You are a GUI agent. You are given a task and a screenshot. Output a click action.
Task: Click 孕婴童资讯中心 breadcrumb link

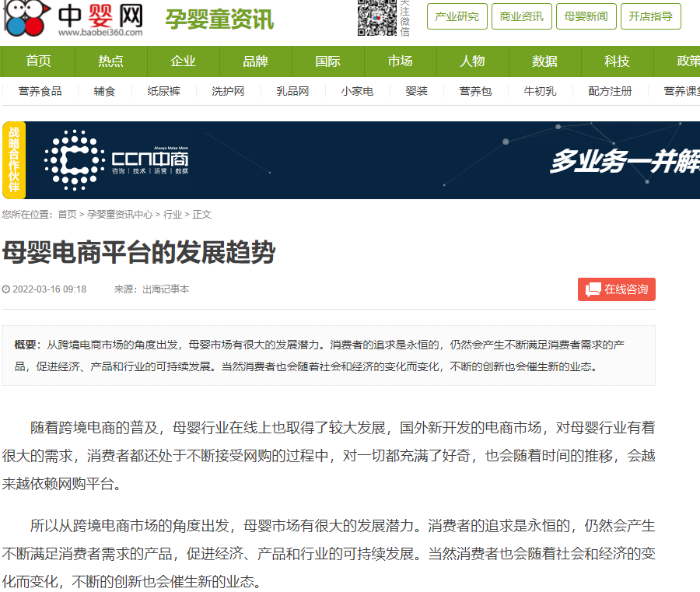(x=120, y=215)
